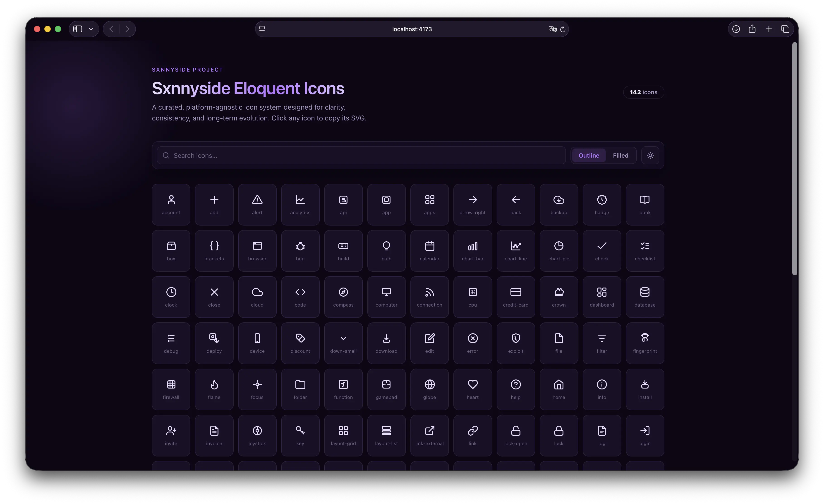Click the translate icon in address bar
Viewport: 824px width, 504px height.
pos(552,29)
